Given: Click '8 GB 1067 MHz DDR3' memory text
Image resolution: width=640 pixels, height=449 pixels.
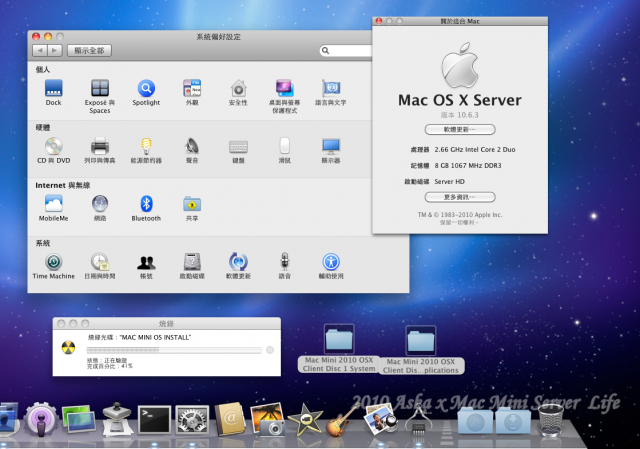Looking at the screenshot, I should pos(468,165).
